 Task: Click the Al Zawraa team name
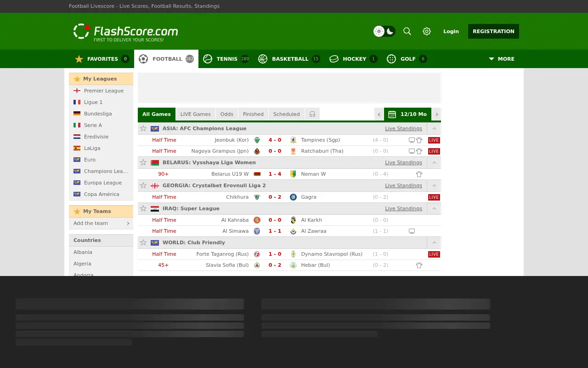tap(314, 231)
